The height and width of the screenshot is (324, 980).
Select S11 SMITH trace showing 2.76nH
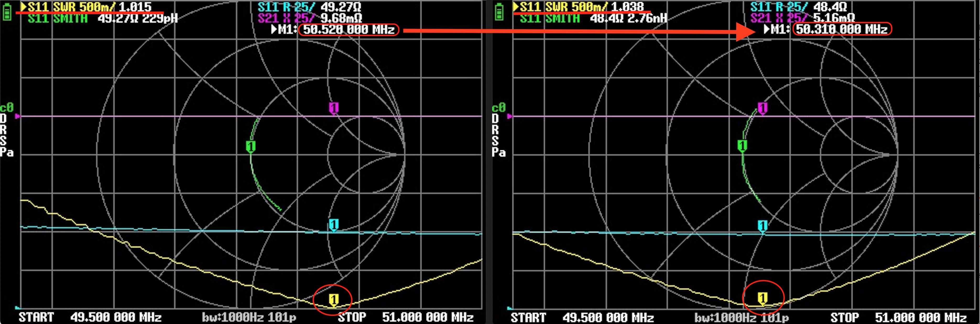point(594,18)
